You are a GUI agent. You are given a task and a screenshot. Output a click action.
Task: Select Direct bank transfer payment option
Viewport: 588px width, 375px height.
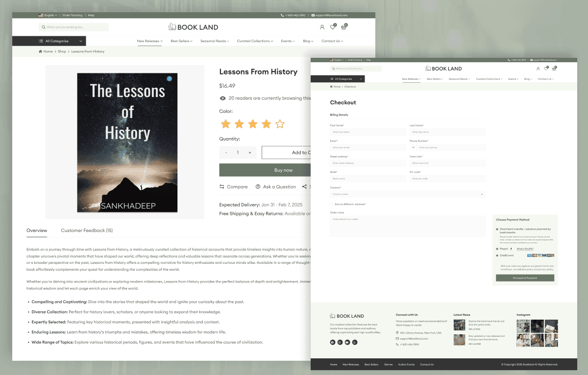[497, 229]
